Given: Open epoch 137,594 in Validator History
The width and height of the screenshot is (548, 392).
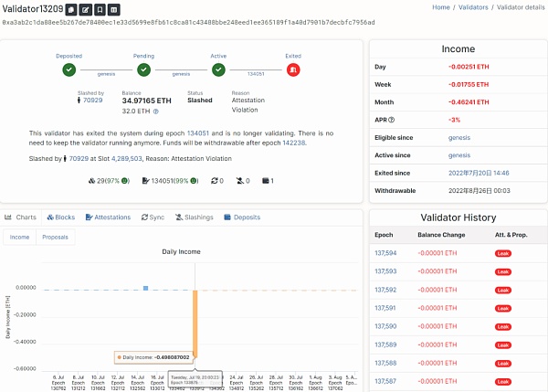Looking at the screenshot, I should (x=385, y=253).
